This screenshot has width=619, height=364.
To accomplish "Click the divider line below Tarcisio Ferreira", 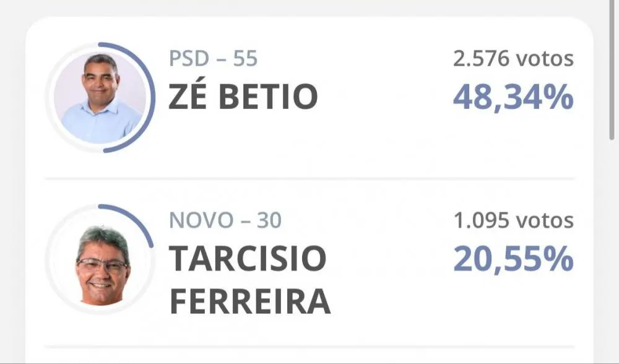I will click(309, 347).
